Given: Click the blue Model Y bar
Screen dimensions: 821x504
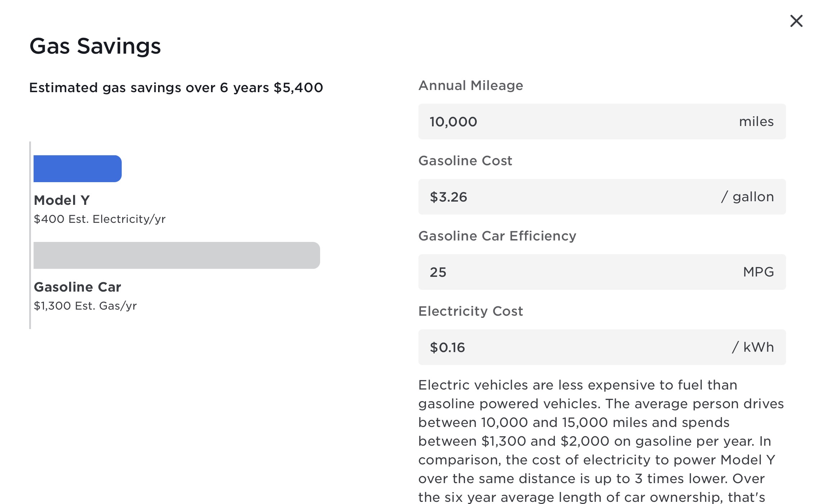Looking at the screenshot, I should tap(77, 168).
